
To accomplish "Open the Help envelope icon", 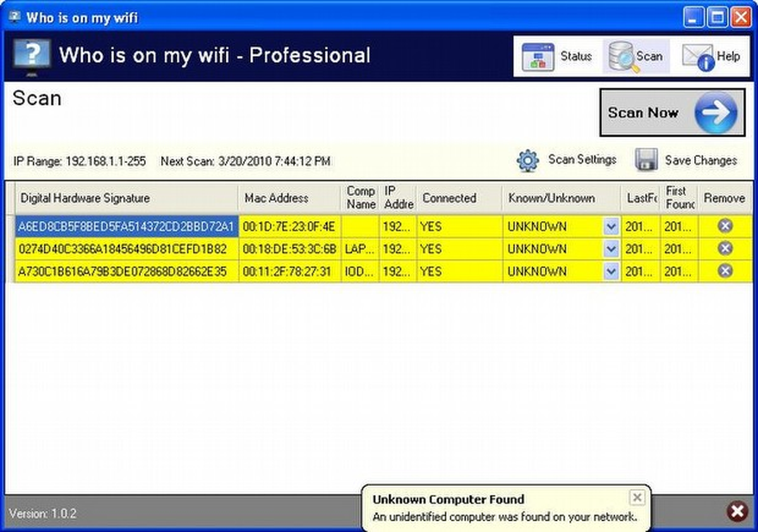I will click(x=698, y=57).
